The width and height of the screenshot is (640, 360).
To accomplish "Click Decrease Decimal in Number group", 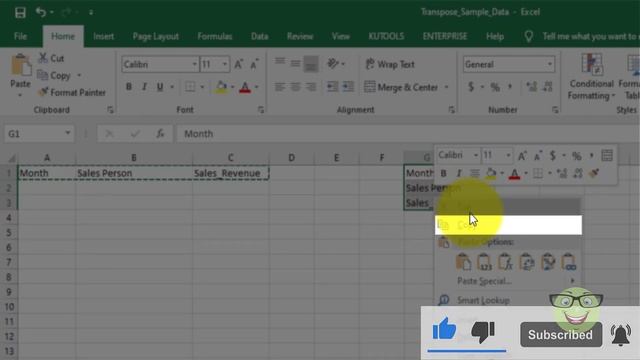I will click(548, 87).
